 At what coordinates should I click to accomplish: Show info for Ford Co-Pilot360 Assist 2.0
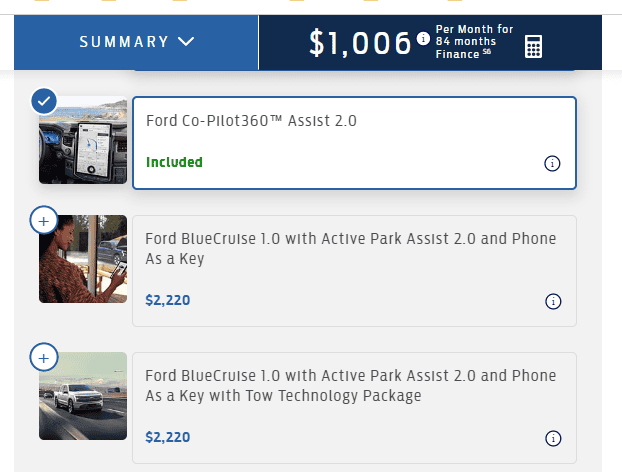pos(552,163)
